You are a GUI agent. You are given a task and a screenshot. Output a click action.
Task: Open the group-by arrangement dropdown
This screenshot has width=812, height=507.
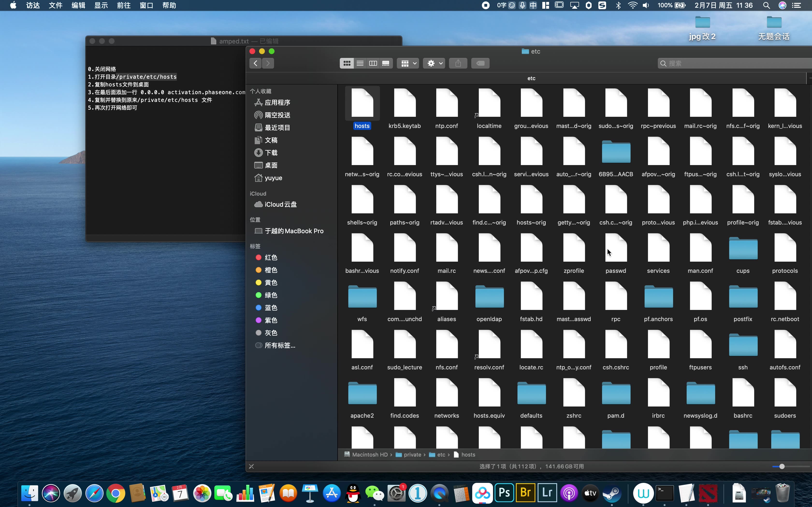tap(408, 63)
